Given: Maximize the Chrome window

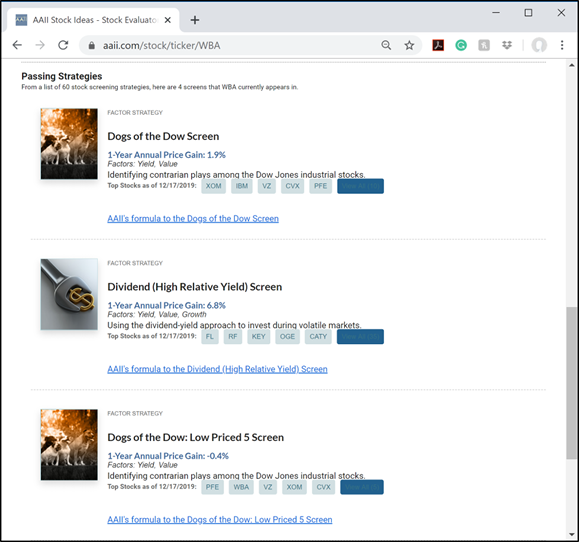Looking at the screenshot, I should [528, 13].
